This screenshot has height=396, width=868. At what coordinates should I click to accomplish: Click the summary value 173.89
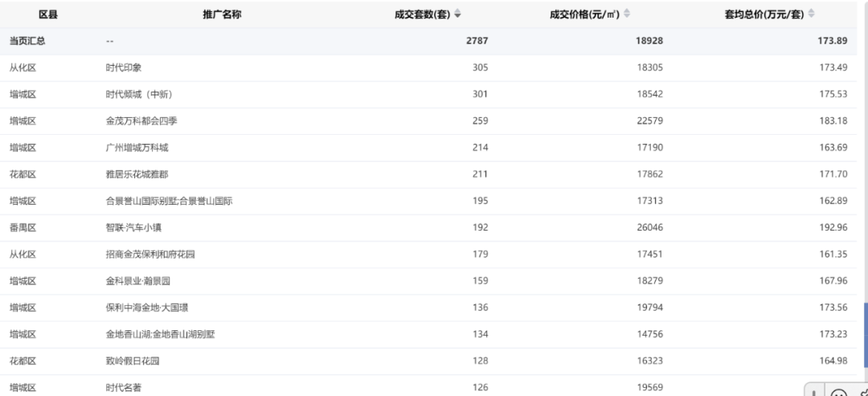833,41
